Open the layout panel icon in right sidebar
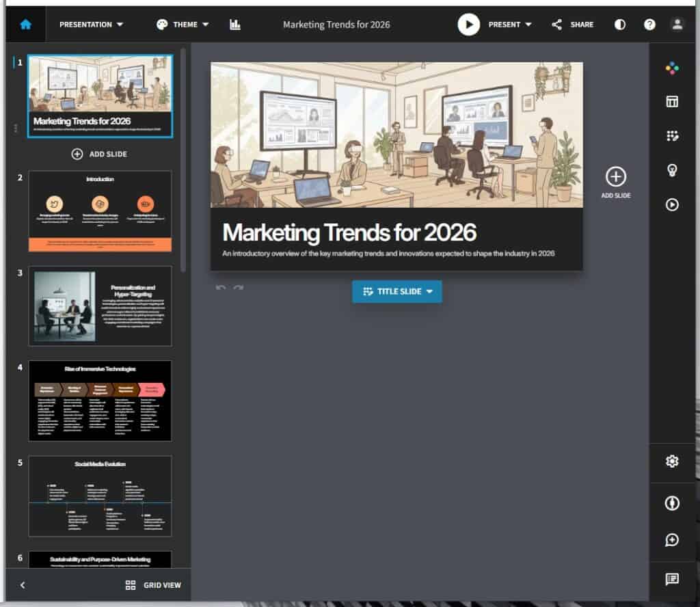 click(672, 102)
